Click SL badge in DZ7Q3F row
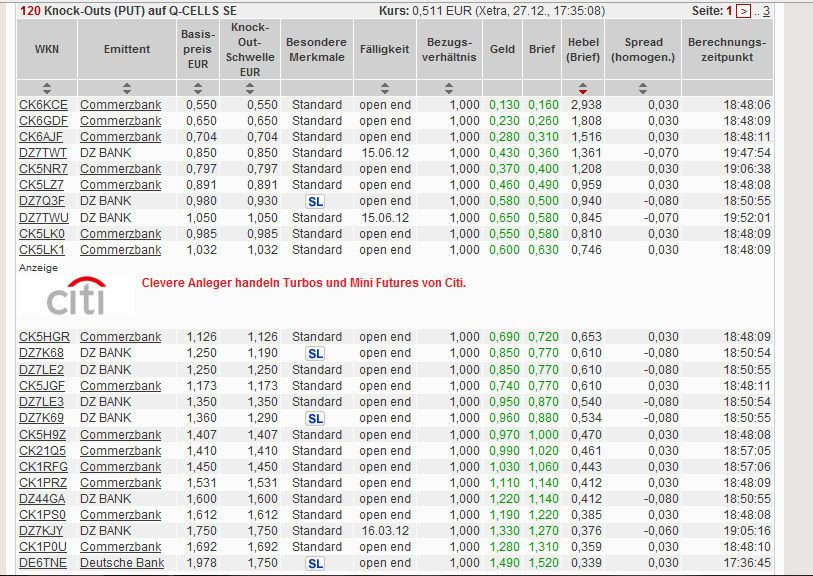The image size is (813, 576). [315, 202]
